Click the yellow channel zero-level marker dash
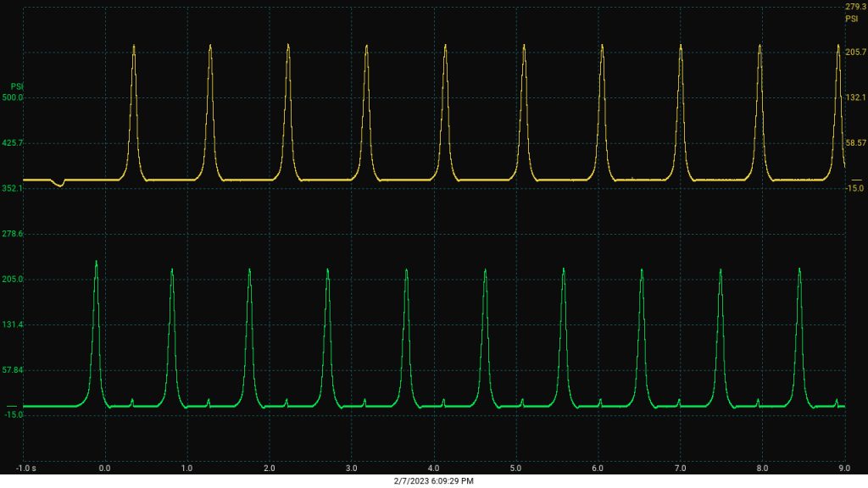Screen dimensions: 868x488 pos(856,180)
